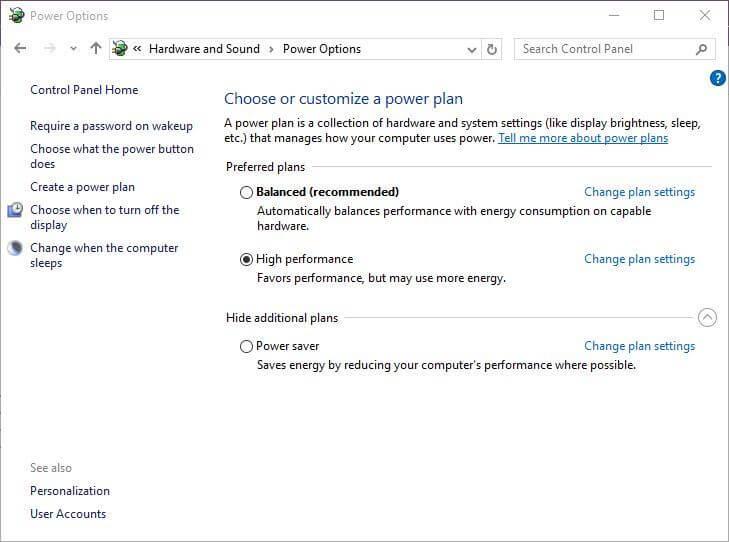This screenshot has height=542, width=729.
Task: Change plan settings for Power saver
Action: pos(639,346)
